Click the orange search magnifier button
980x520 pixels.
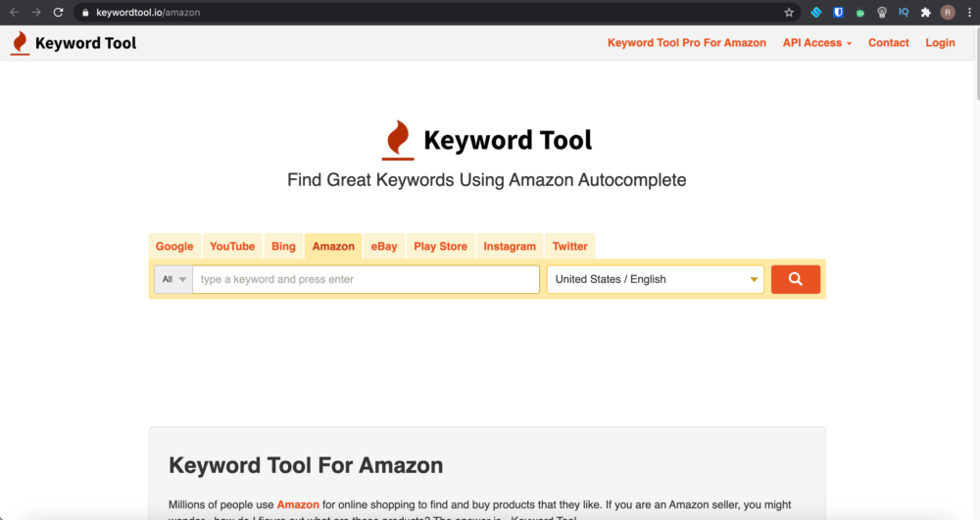(796, 279)
